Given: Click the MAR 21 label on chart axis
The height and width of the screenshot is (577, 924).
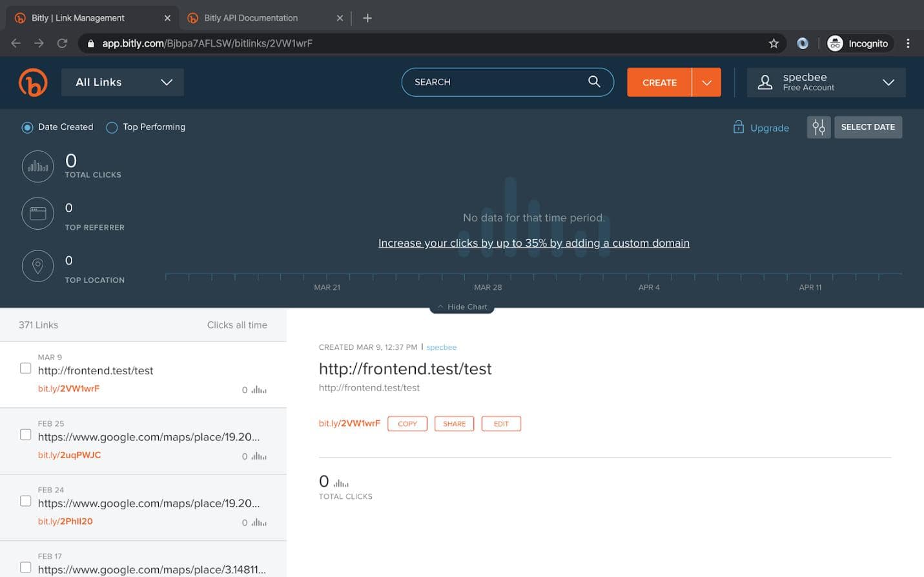Looking at the screenshot, I should (327, 287).
